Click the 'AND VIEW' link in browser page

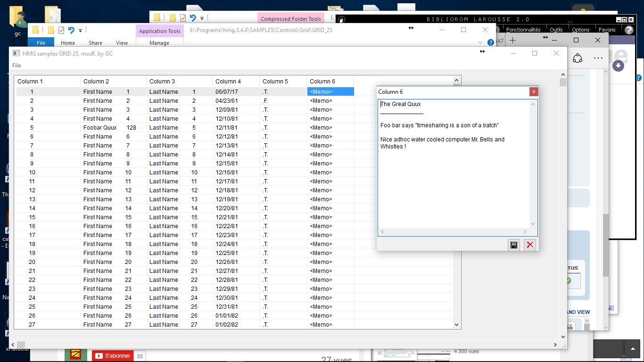click(x=578, y=312)
